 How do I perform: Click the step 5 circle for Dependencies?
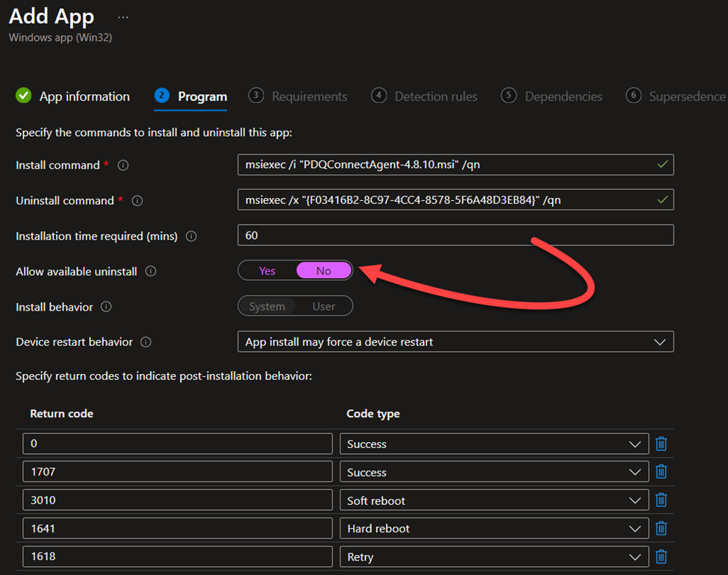click(x=509, y=96)
